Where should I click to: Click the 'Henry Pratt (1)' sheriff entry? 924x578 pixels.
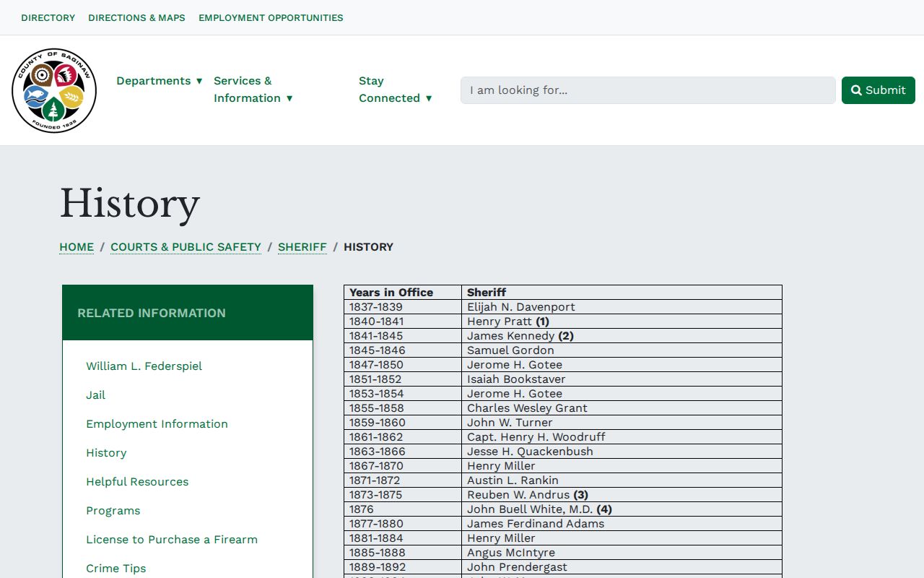(622, 322)
